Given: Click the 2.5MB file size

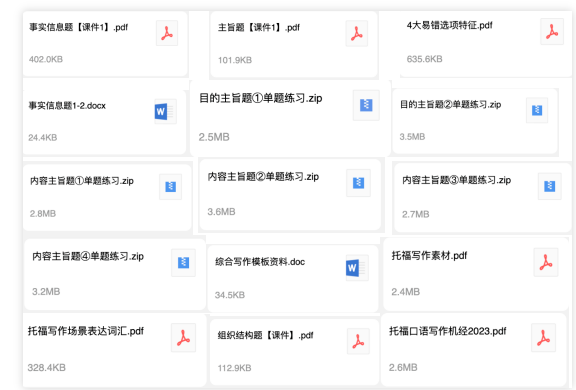Looking at the screenshot, I should tap(214, 137).
